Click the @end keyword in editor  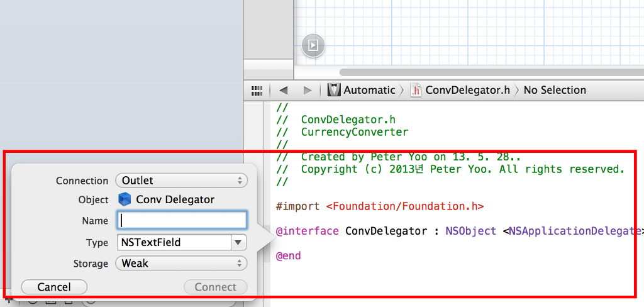(288, 255)
